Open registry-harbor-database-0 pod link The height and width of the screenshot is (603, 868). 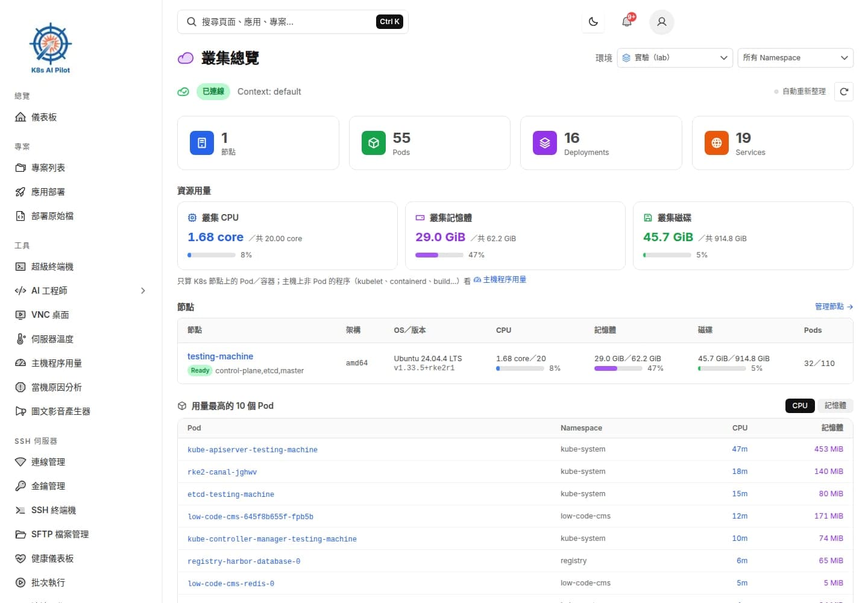244,561
